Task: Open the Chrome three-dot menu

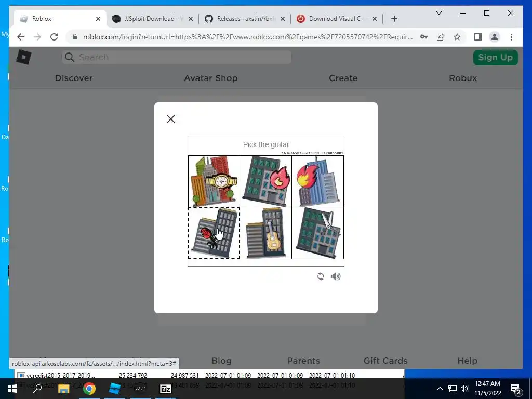Action: tap(511, 37)
